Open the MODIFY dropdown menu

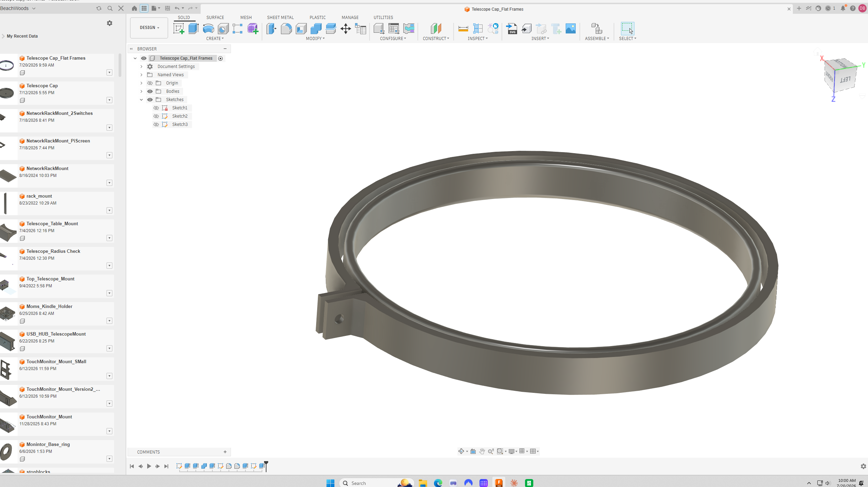pyautogui.click(x=315, y=39)
